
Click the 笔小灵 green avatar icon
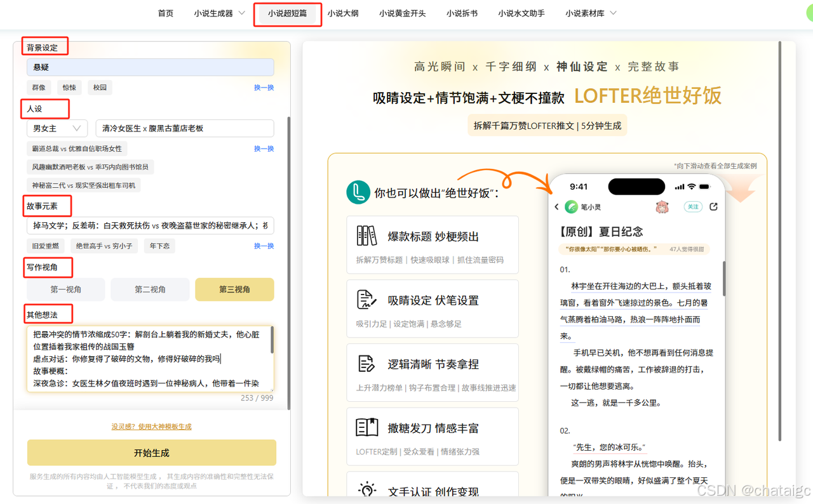point(572,207)
